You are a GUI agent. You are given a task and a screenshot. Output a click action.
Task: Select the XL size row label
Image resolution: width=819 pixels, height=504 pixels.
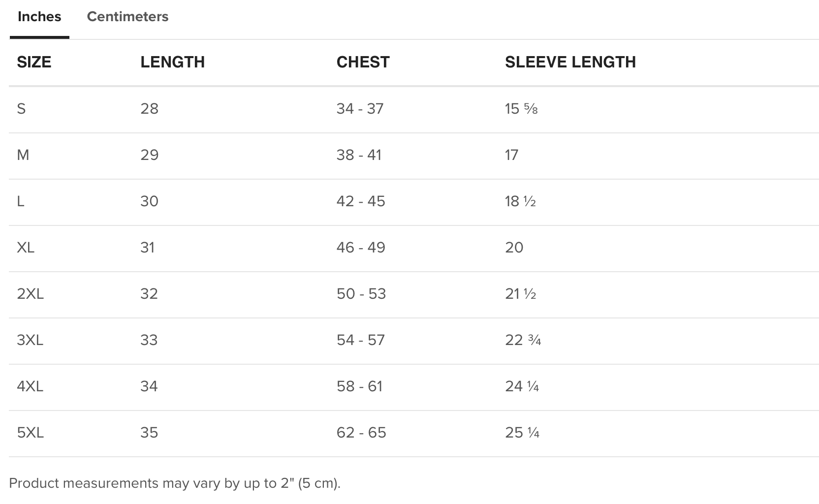(x=26, y=248)
